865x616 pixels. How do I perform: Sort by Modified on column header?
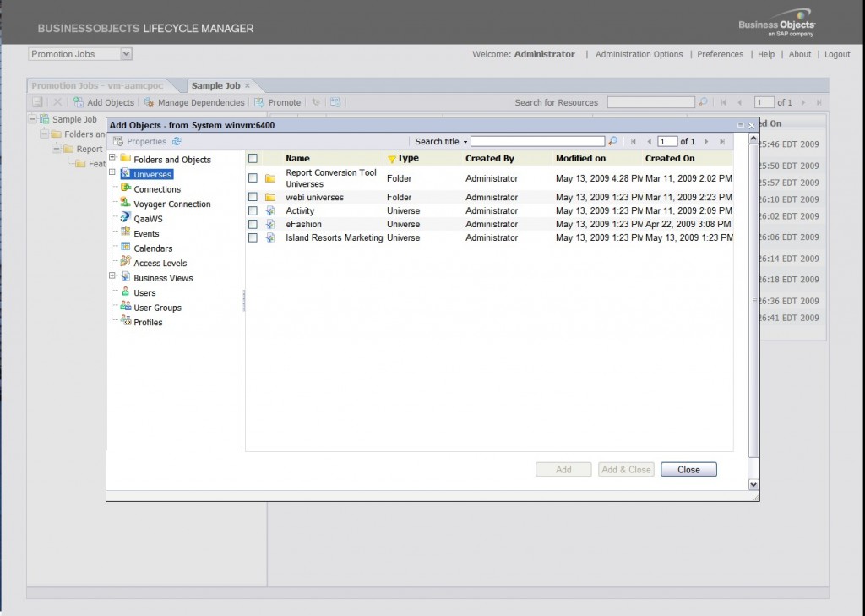tap(580, 158)
